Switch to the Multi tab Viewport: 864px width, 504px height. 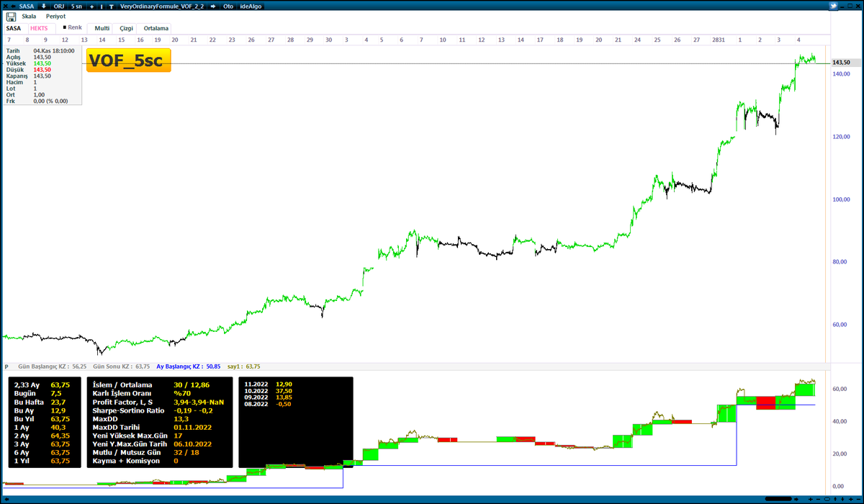coord(102,28)
